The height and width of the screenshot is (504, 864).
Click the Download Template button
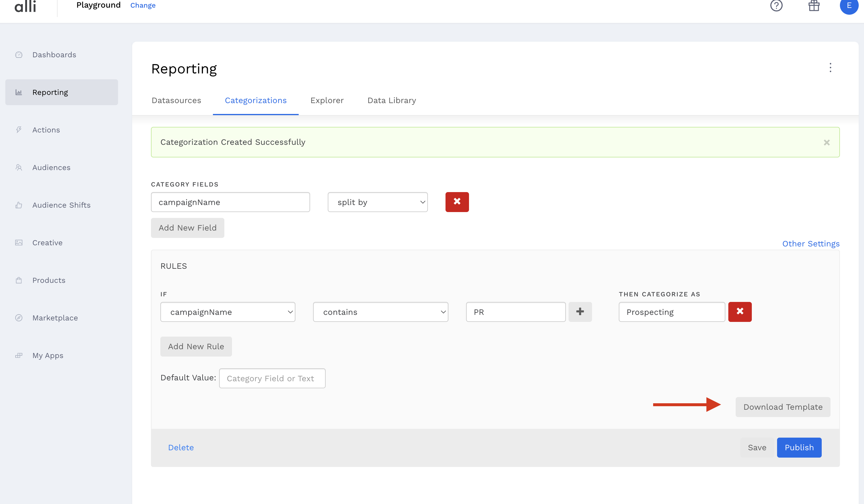point(782,407)
